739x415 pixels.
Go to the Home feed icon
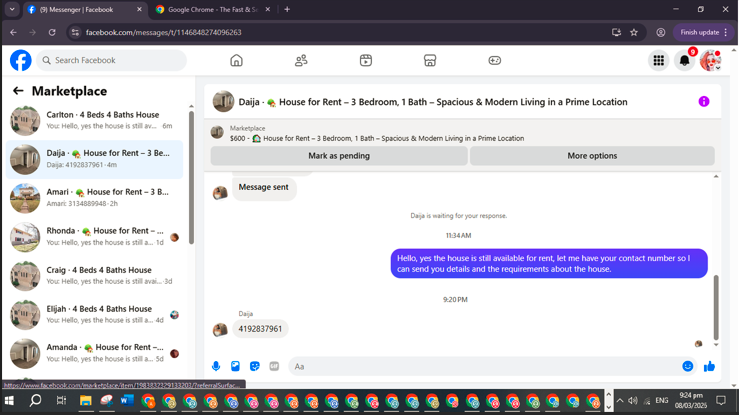click(236, 60)
